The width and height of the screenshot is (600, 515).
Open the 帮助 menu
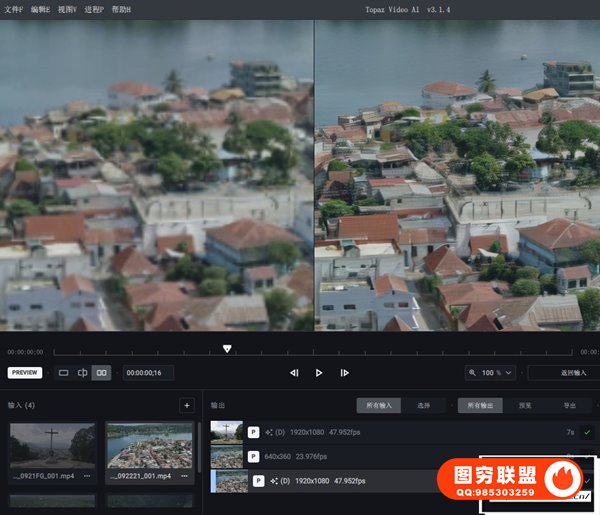(x=120, y=9)
